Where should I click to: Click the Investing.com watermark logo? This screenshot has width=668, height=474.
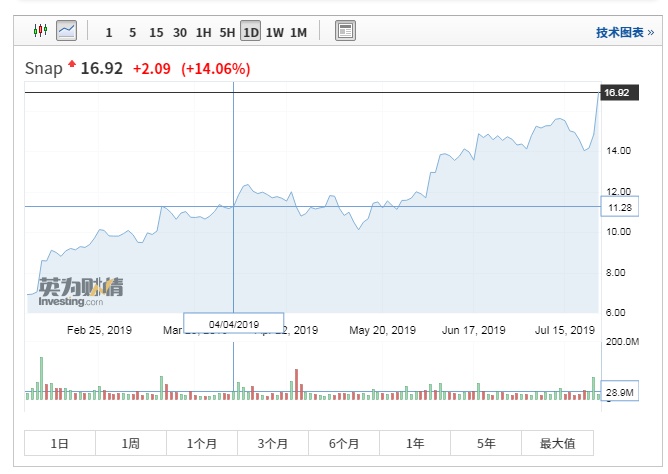pos(80,292)
